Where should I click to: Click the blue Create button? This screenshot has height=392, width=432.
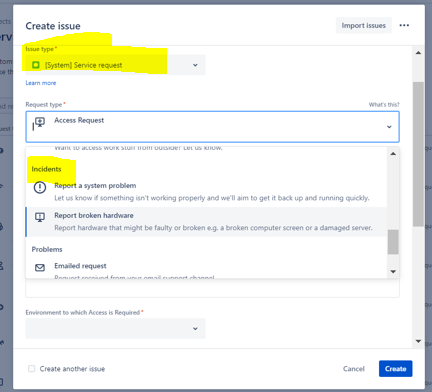click(395, 369)
